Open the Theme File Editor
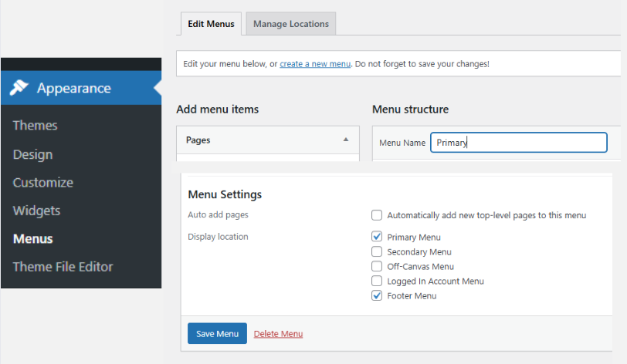 (63, 267)
